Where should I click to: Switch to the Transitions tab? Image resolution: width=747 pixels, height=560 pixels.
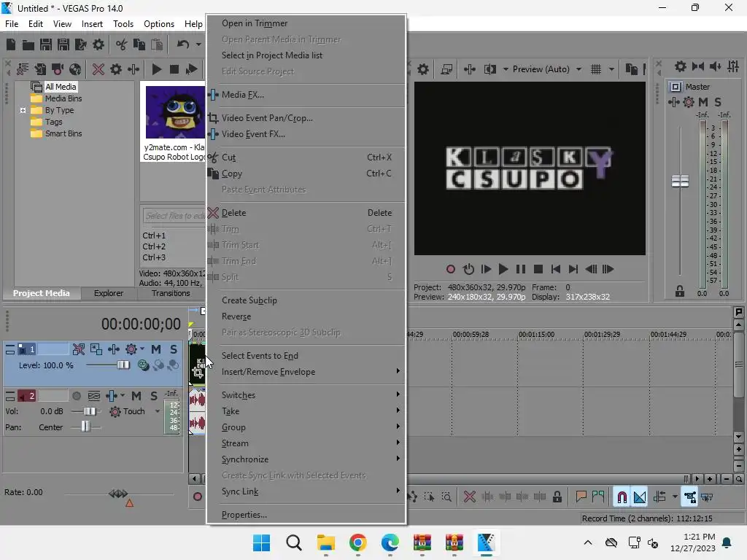pyautogui.click(x=171, y=293)
